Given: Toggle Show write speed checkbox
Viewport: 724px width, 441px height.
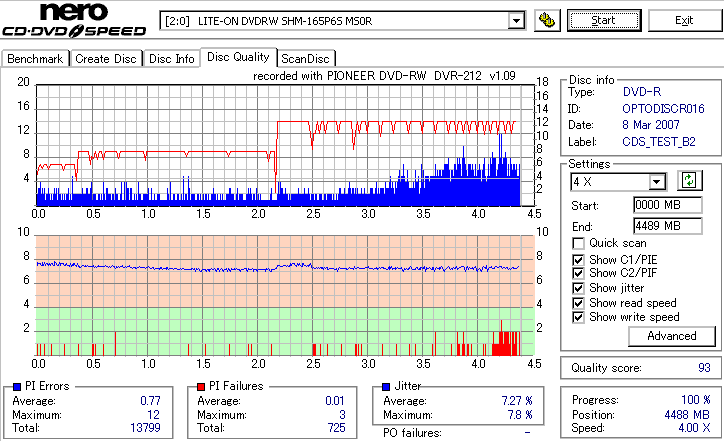Looking at the screenshot, I should pyautogui.click(x=578, y=318).
